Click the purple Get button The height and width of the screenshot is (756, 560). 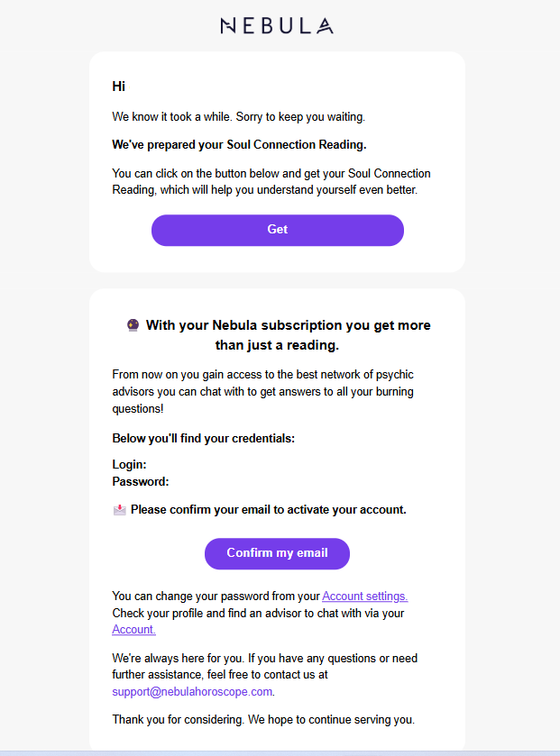pyautogui.click(x=278, y=230)
